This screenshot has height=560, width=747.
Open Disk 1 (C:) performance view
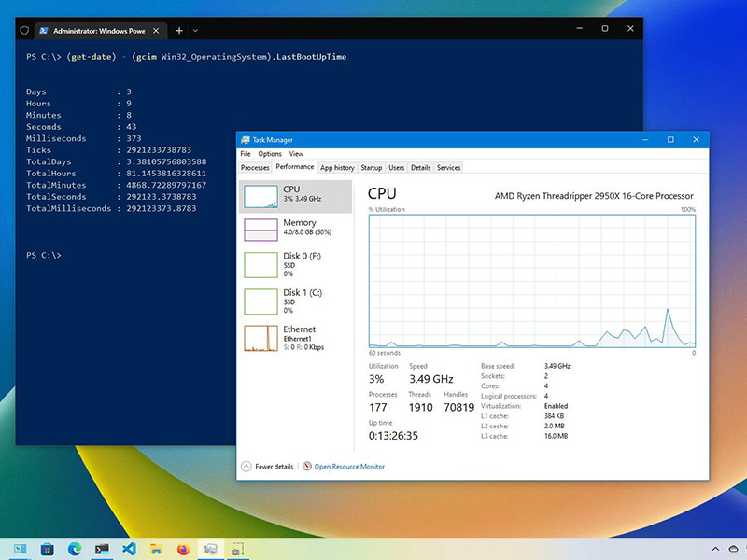click(295, 301)
